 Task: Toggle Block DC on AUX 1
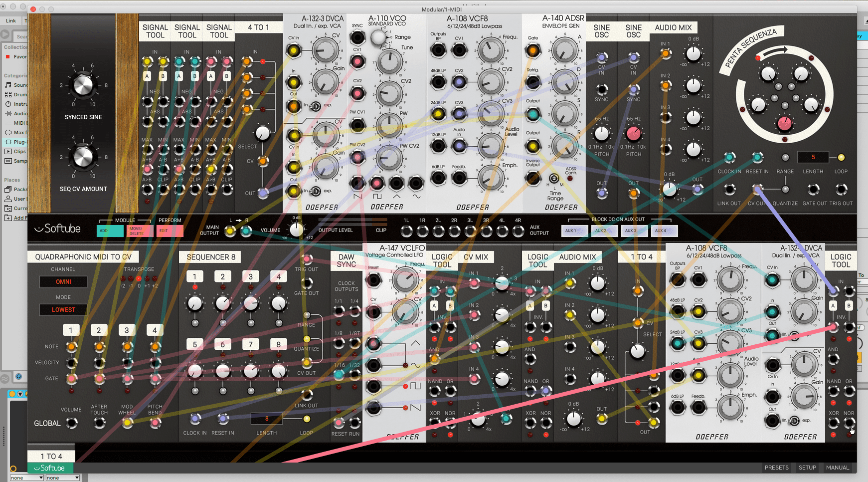click(575, 231)
